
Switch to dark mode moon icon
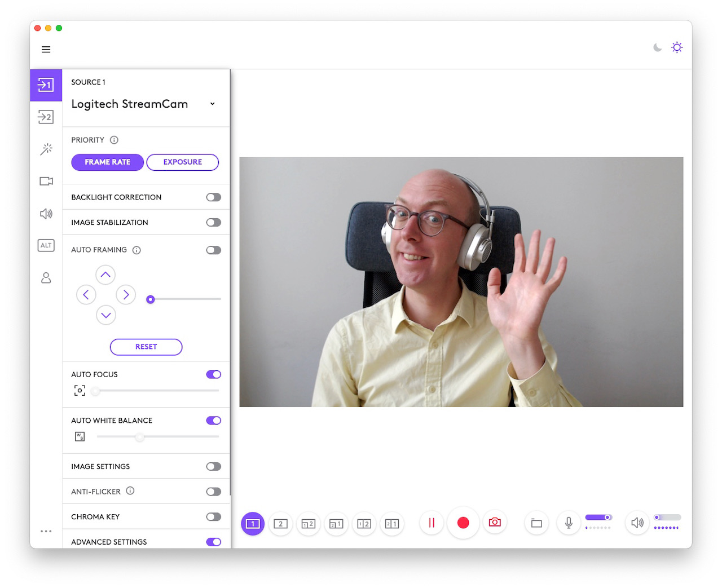point(658,48)
